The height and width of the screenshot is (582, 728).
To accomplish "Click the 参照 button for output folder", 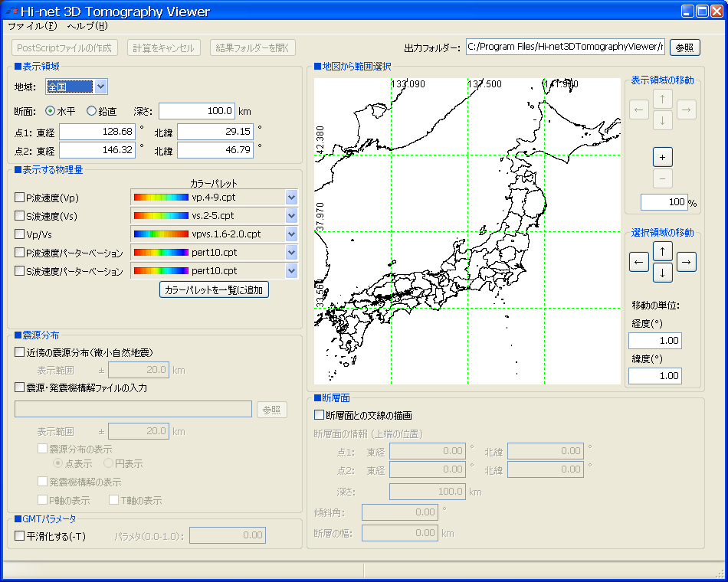I will tap(685, 47).
